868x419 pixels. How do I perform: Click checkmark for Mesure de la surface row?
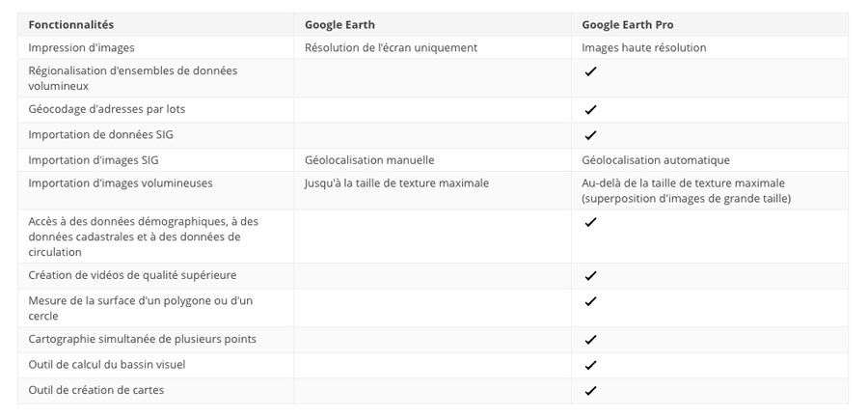click(x=590, y=301)
